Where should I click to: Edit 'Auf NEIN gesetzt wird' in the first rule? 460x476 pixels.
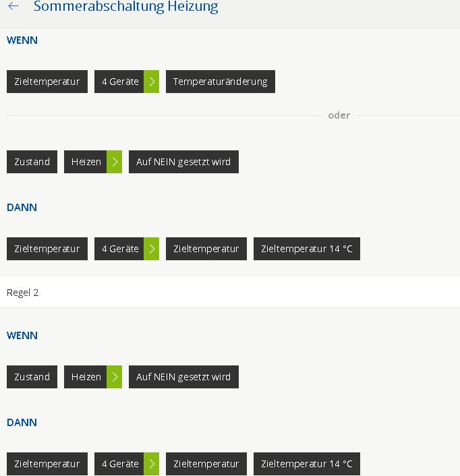point(183,162)
